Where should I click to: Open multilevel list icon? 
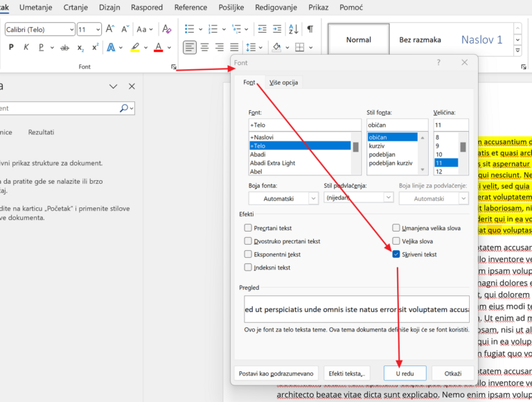click(x=236, y=29)
